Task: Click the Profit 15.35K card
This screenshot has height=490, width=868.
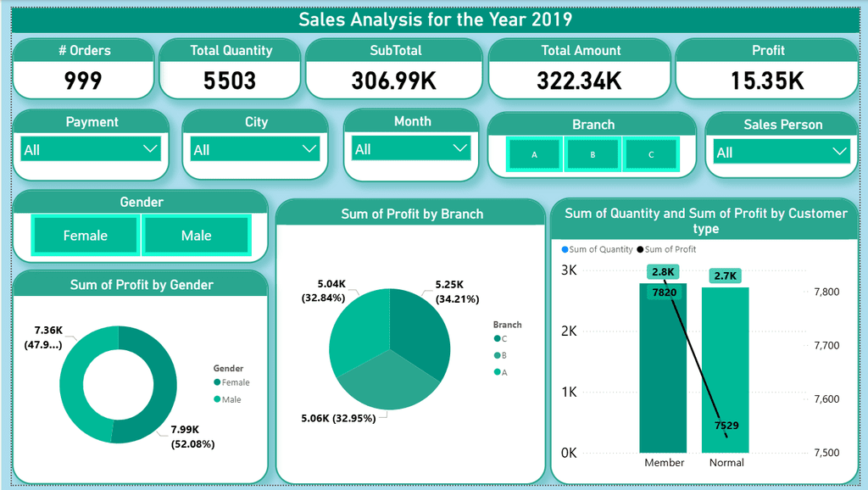Action: pos(766,69)
